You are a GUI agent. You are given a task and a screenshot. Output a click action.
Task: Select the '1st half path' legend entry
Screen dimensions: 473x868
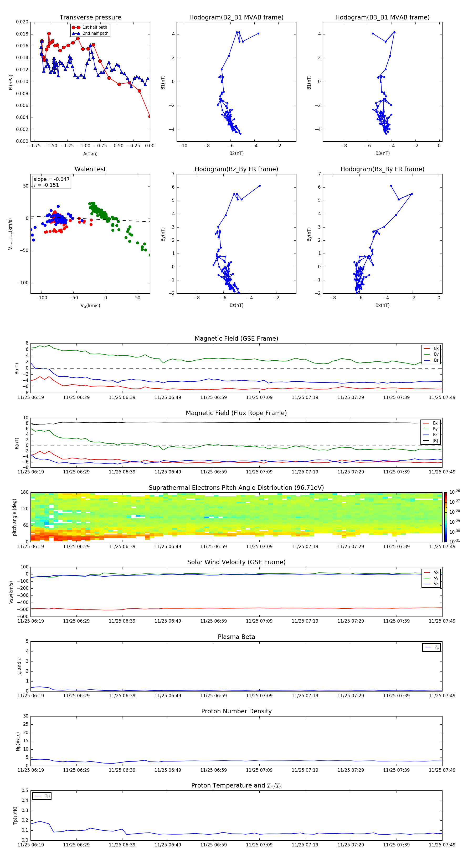[90, 27]
